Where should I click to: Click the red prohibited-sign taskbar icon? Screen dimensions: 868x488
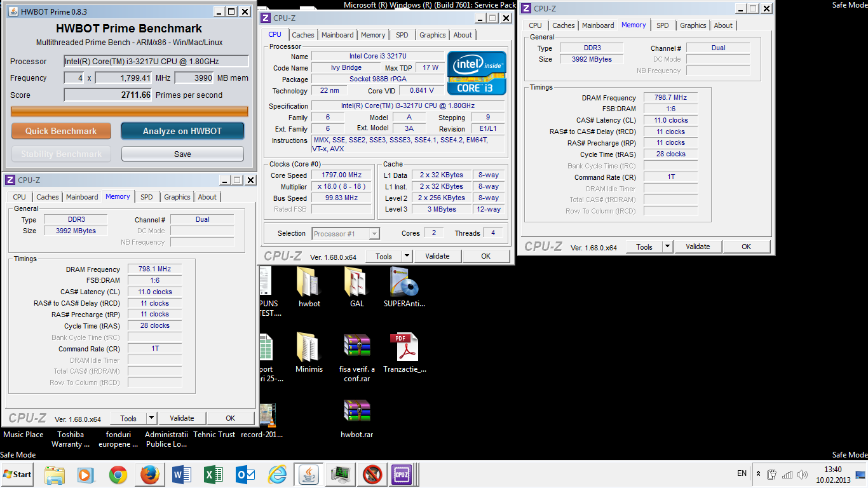pos(372,475)
